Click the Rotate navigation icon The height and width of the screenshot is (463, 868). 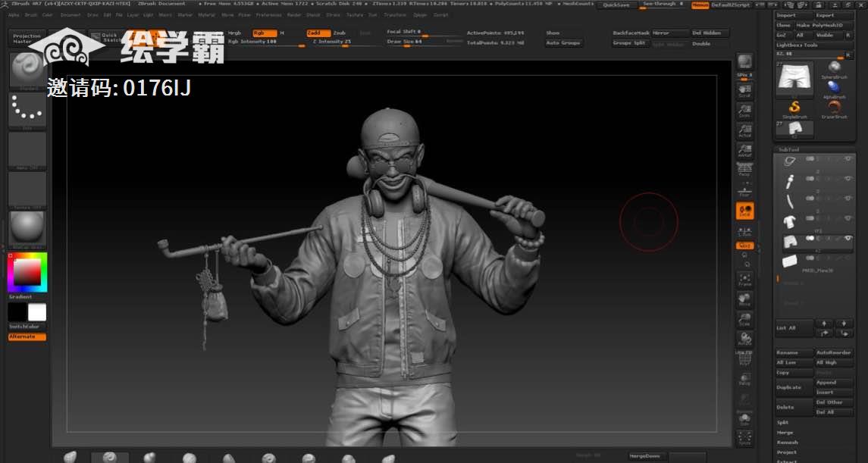[x=744, y=338]
